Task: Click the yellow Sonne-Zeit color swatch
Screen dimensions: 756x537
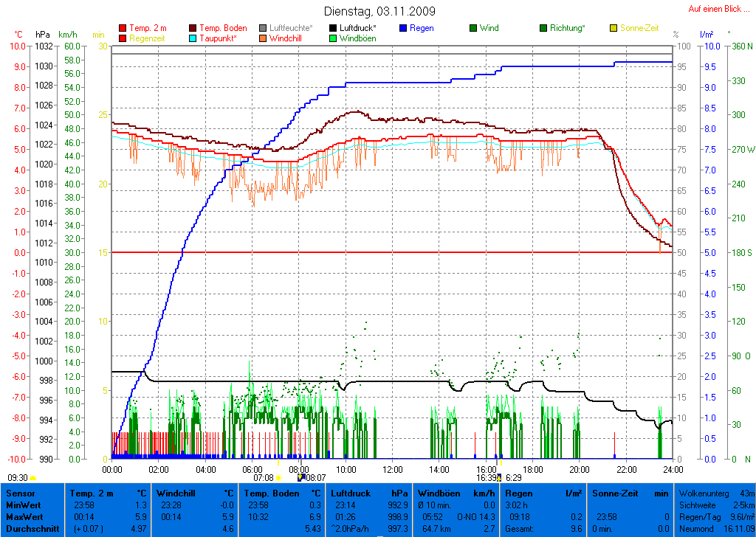Action: point(614,28)
